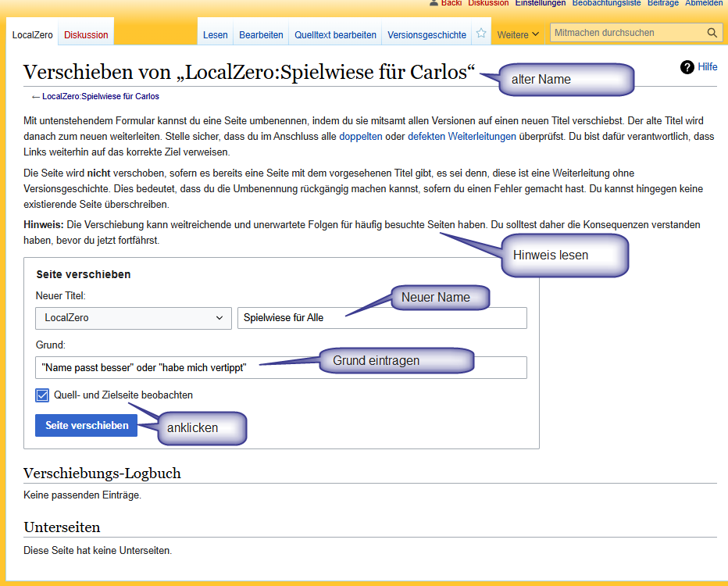The image size is (728, 586).
Task: Click the 'Verschiebungs-Logbuch' heading
Action: (x=102, y=473)
